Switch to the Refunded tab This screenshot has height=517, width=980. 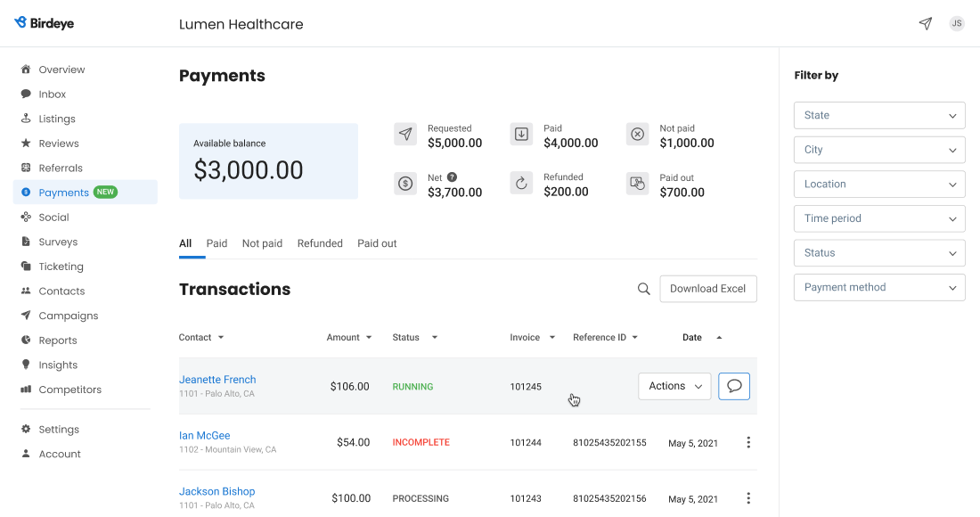point(320,243)
